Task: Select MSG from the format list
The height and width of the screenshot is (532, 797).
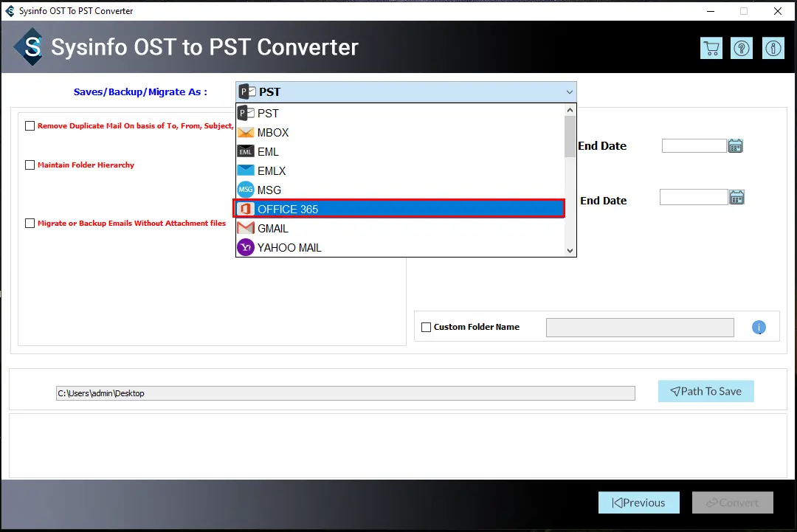Action: [400, 190]
